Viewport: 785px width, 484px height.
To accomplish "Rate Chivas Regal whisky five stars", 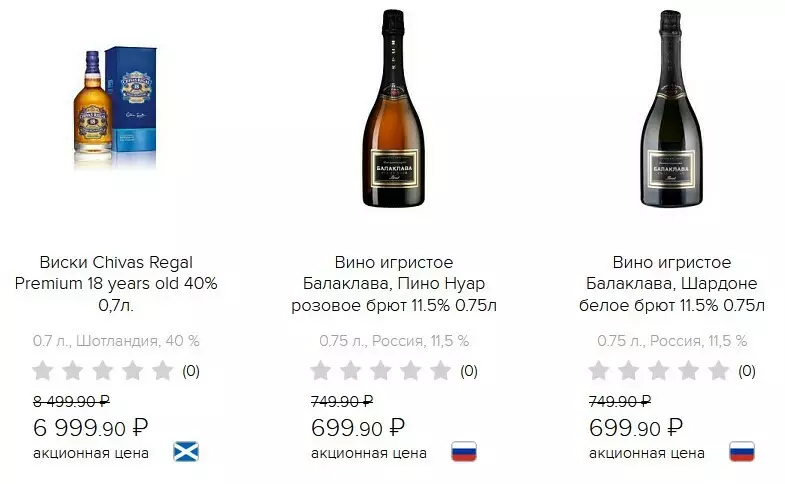I will tap(163, 372).
